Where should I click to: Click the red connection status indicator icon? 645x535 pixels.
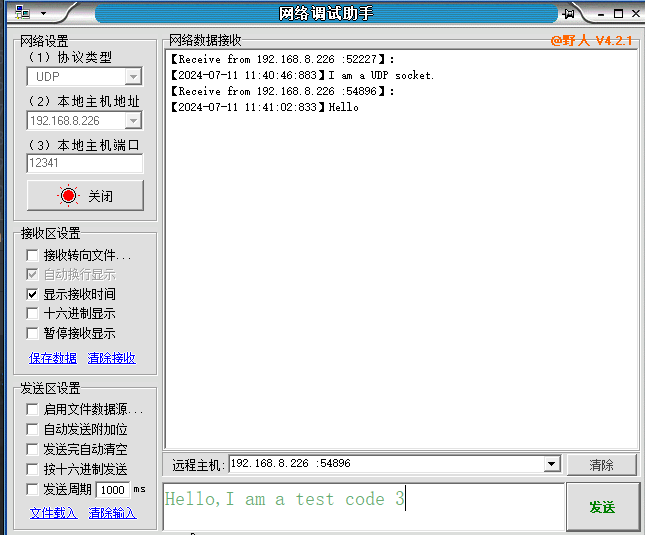(68, 195)
